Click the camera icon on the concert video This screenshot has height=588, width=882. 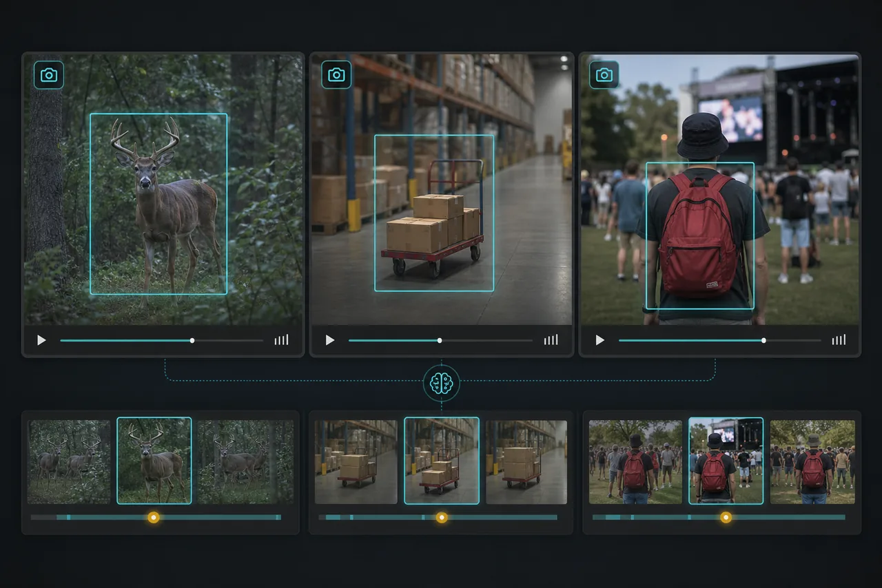(x=604, y=75)
